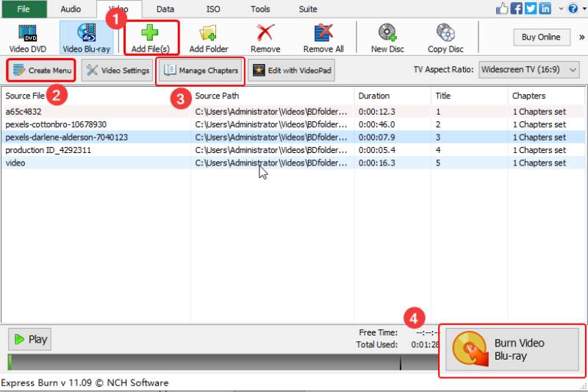The width and height of the screenshot is (588, 392).
Task: Open the Suite tab
Action: click(308, 9)
